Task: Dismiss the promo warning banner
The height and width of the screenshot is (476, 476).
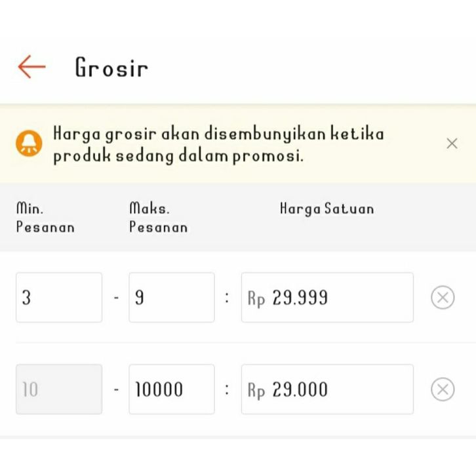Action: click(x=452, y=144)
